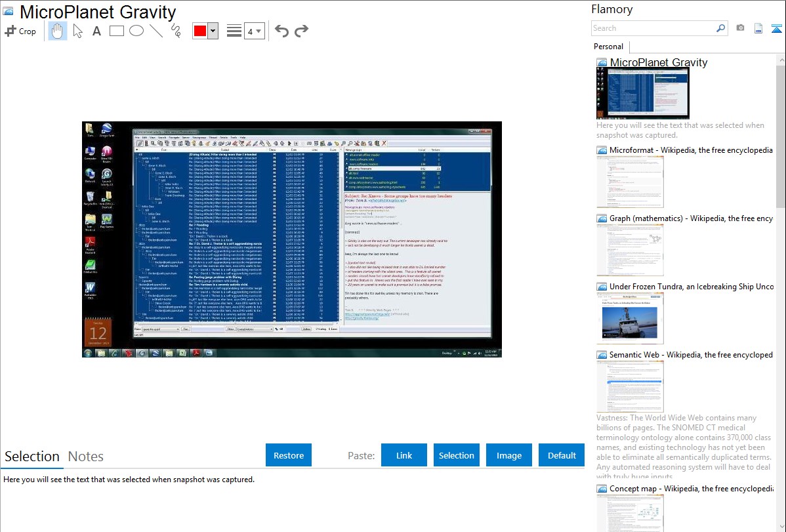Activate the hand pan tool
Viewport: 786px width, 532px height.
pyautogui.click(x=57, y=31)
